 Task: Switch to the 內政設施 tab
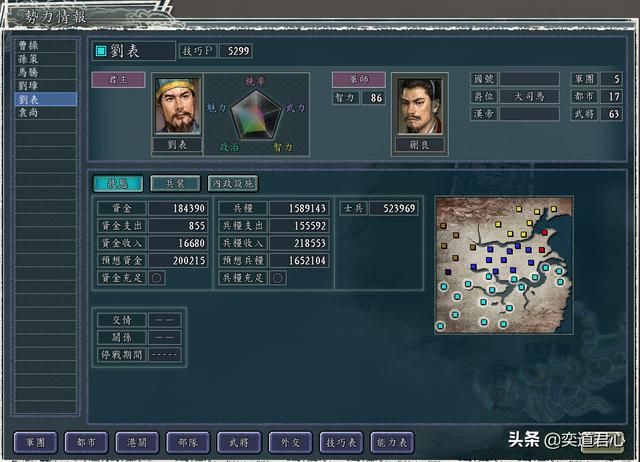tap(233, 184)
